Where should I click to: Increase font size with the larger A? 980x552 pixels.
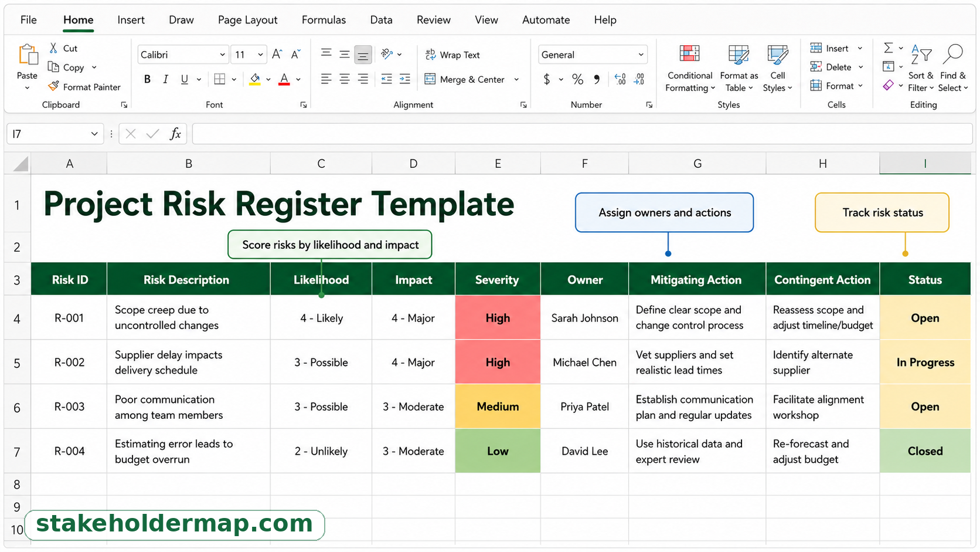(x=277, y=54)
